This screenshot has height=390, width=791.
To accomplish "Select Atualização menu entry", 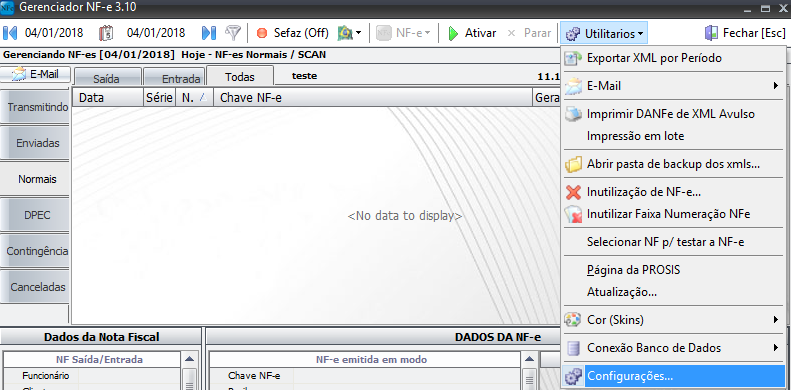I will tap(622, 292).
